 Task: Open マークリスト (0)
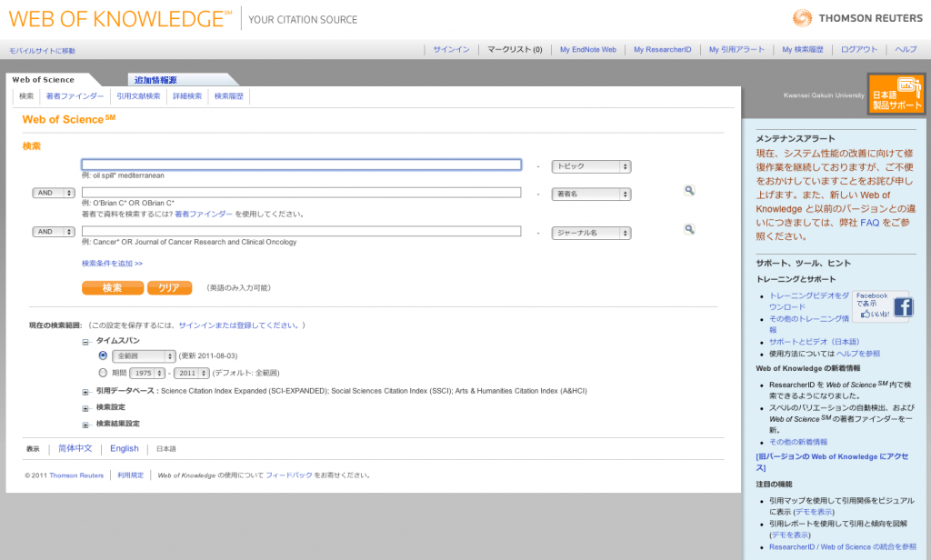click(x=515, y=50)
